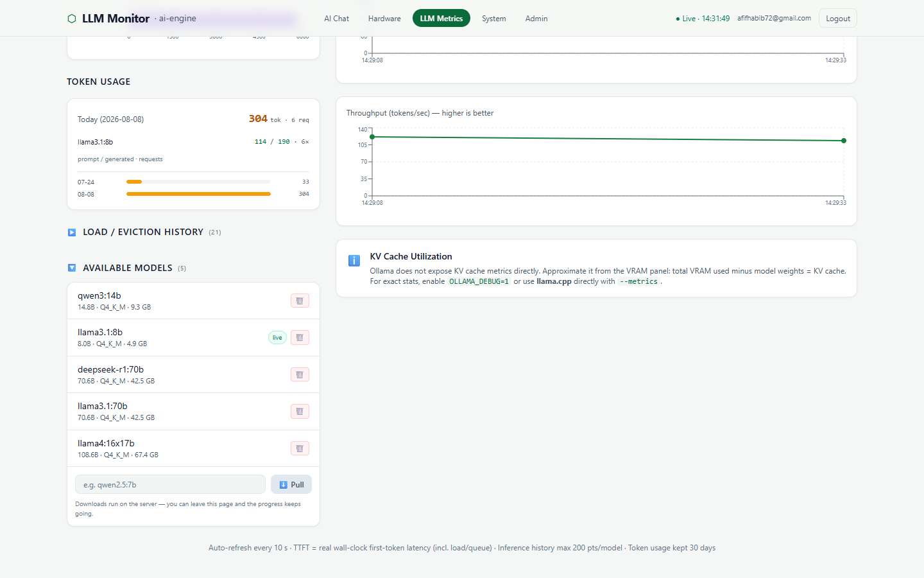
Task: Select the llama3.1:70b model row
Action: pos(193,412)
